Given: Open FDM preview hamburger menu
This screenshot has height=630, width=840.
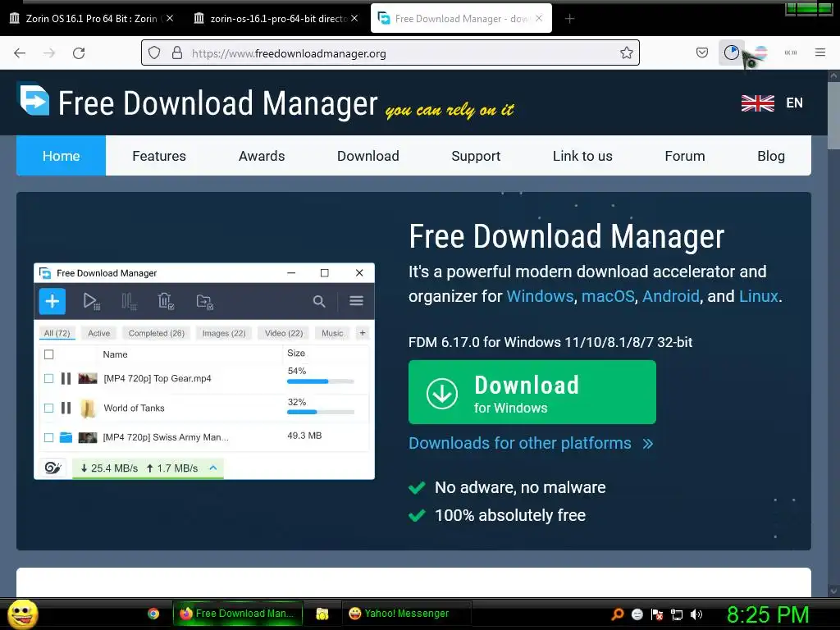Looking at the screenshot, I should point(356,301).
